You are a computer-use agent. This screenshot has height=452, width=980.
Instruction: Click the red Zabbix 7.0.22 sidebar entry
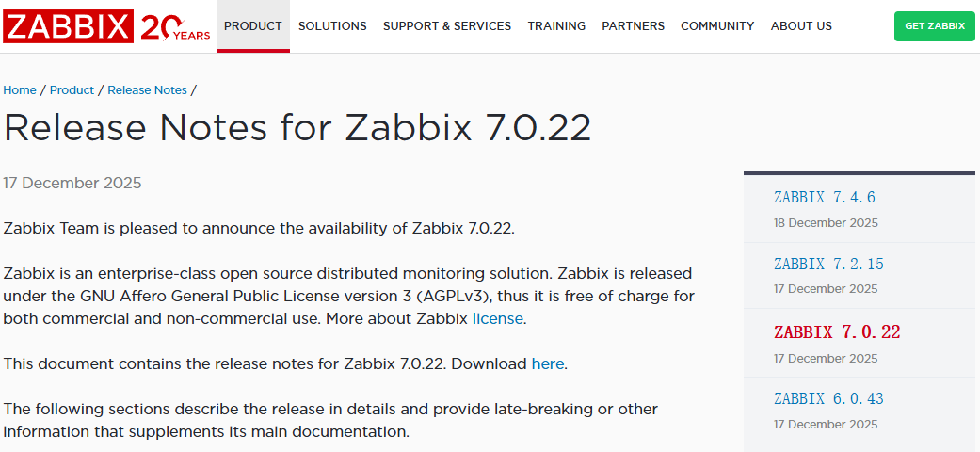click(837, 332)
